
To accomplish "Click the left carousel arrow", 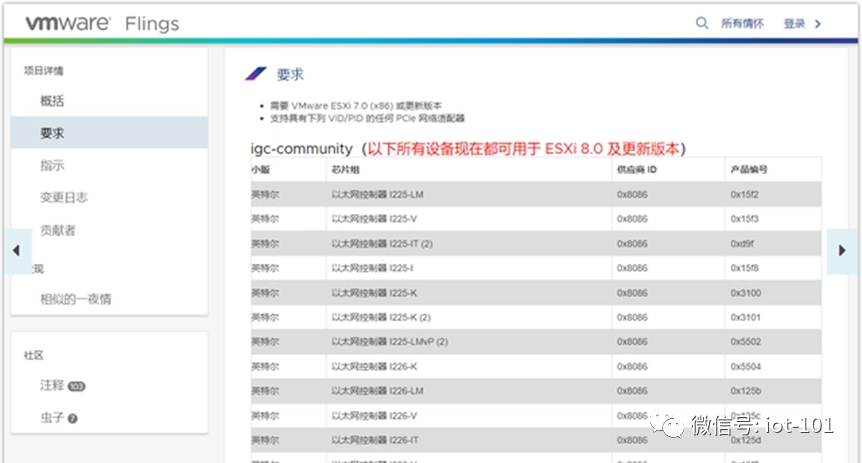I will (x=16, y=251).
